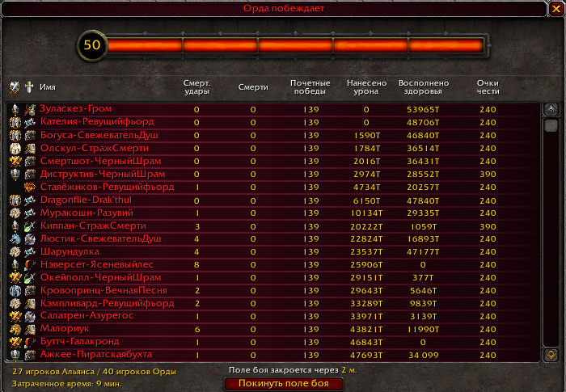Screen dimensions: 566x392
Task: Sort players by the faction icon column header
Action: pos(15,87)
